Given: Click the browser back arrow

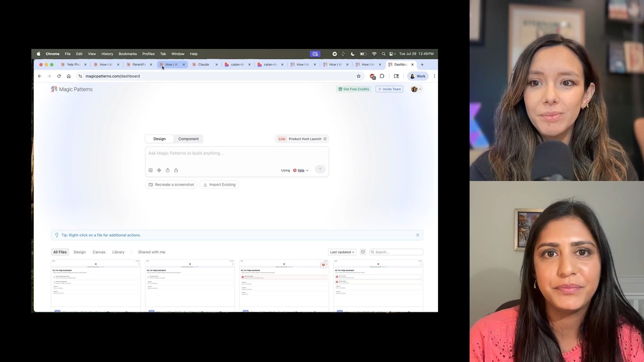Looking at the screenshot, I should pyautogui.click(x=40, y=76).
